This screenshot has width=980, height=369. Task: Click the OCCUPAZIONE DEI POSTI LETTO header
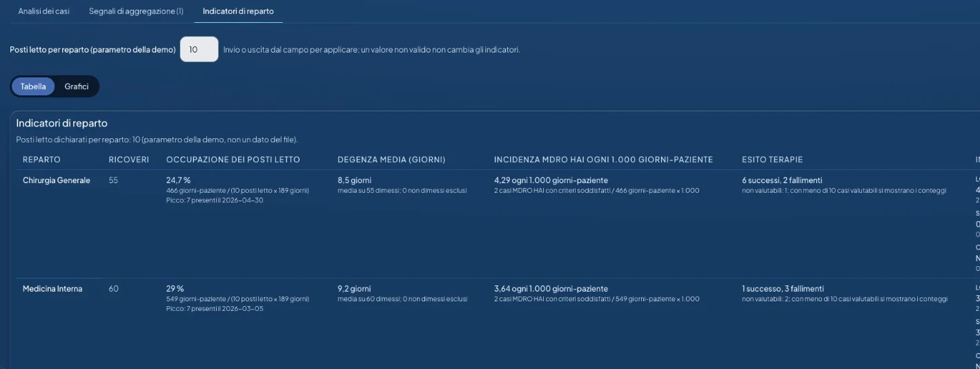[233, 160]
